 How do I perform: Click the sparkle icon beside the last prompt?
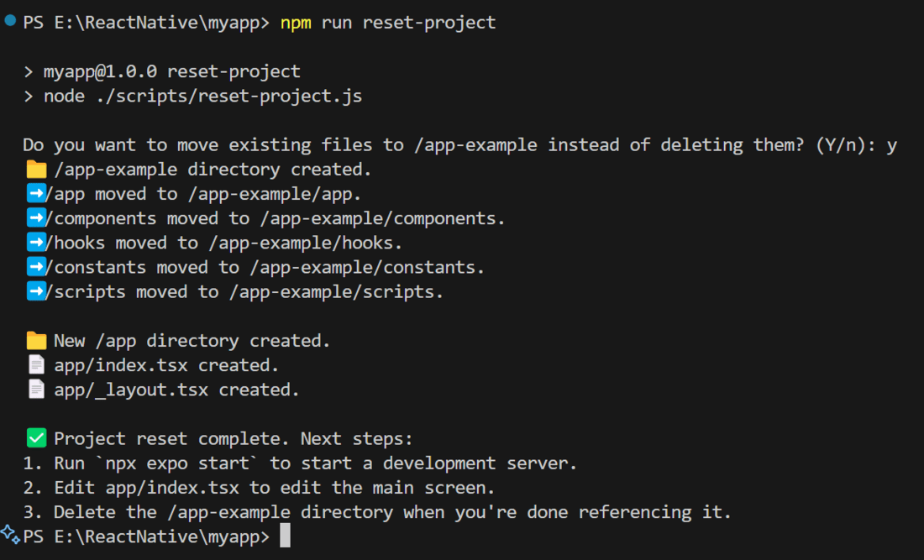[10, 533]
